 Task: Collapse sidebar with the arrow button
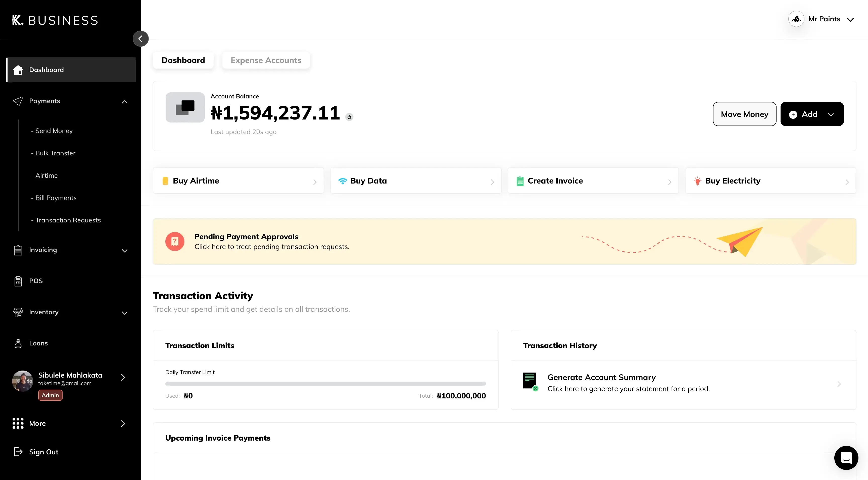140,39
